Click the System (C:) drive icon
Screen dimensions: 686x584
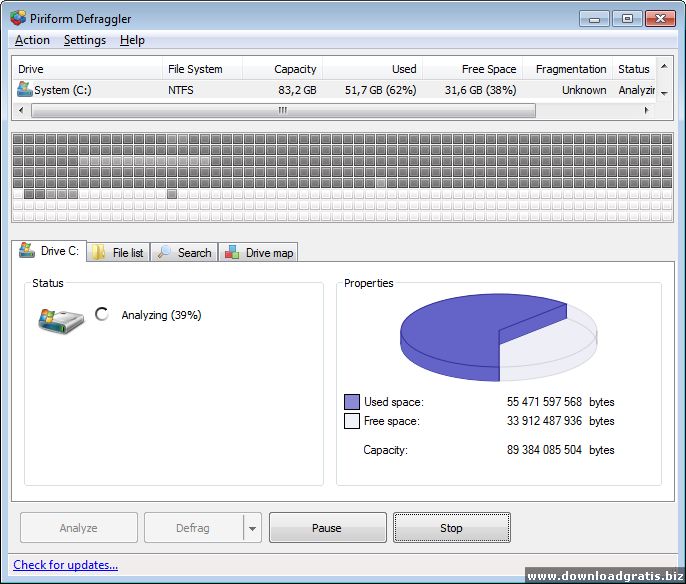click(x=25, y=89)
